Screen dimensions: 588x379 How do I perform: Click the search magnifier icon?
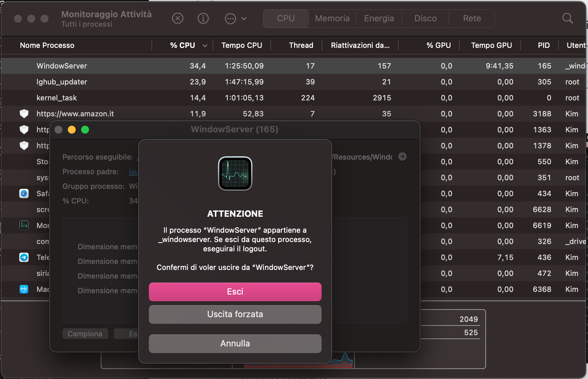point(567,18)
